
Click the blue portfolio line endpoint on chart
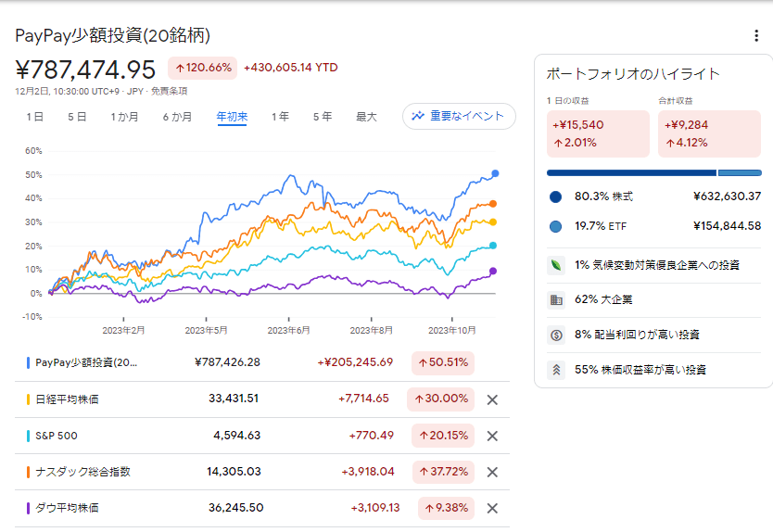tap(495, 173)
